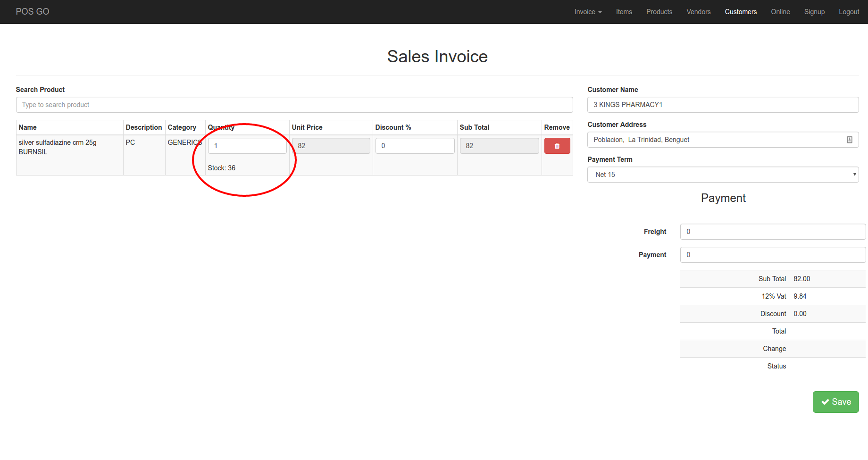Click the 'Change' label in summary
This screenshot has height=460, width=868.
pyautogui.click(x=775, y=349)
